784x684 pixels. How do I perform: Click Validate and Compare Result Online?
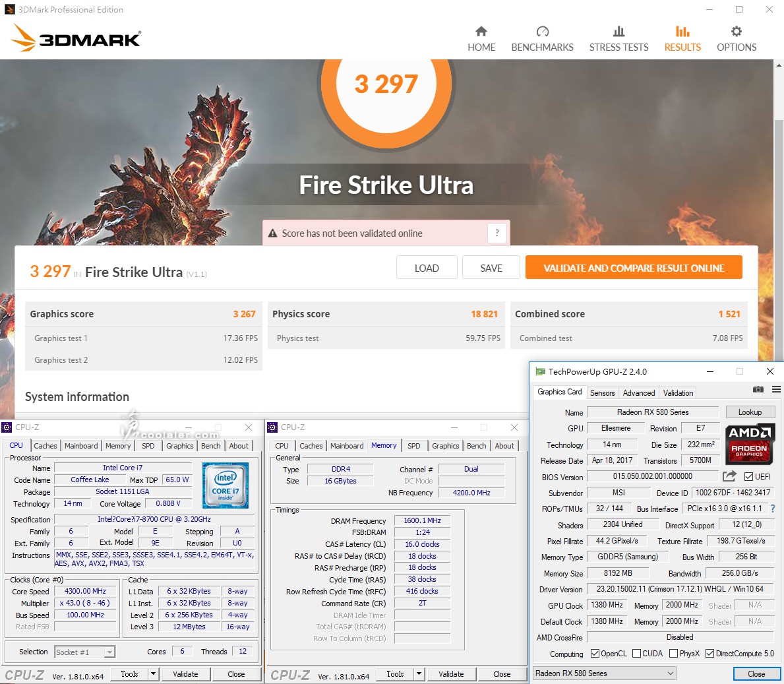(x=634, y=268)
